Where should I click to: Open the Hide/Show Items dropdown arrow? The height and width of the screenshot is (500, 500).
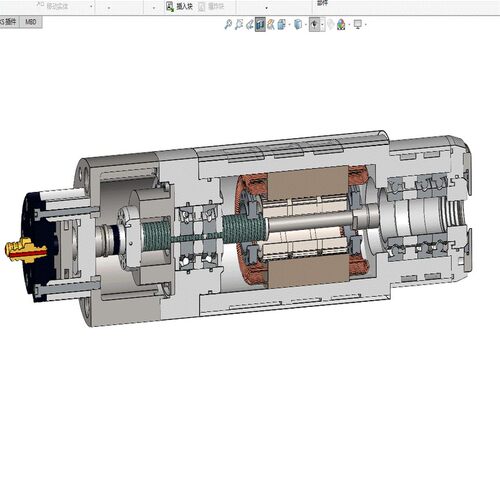coord(322,25)
